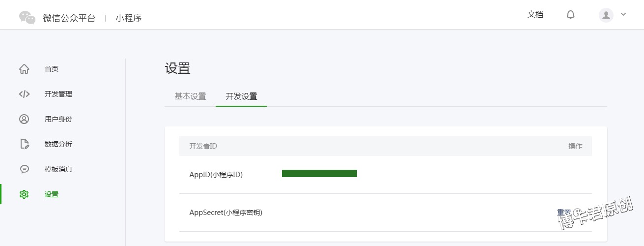Switch to the 基本设置 tab
644x246 pixels.
click(190, 96)
